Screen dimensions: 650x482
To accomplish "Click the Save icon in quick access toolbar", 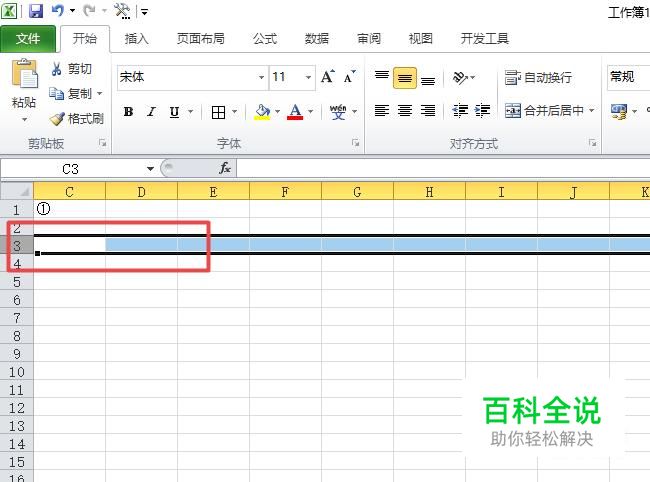I will tap(36, 11).
